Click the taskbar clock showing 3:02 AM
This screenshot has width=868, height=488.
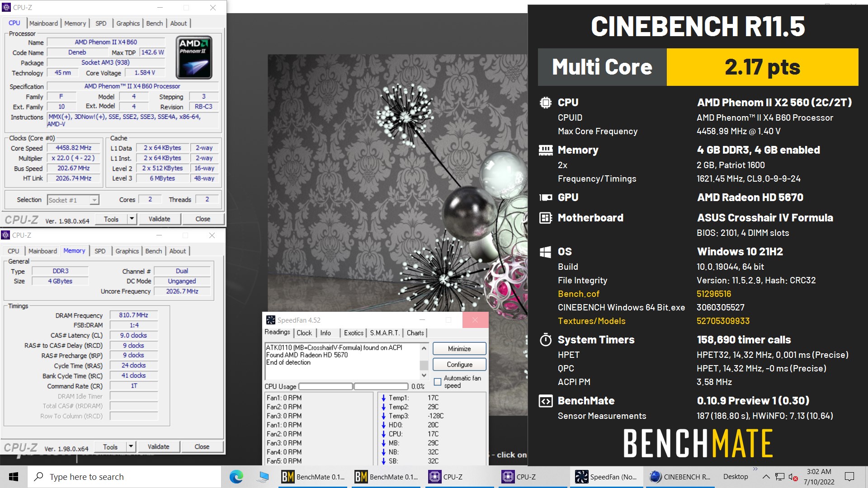(x=819, y=477)
